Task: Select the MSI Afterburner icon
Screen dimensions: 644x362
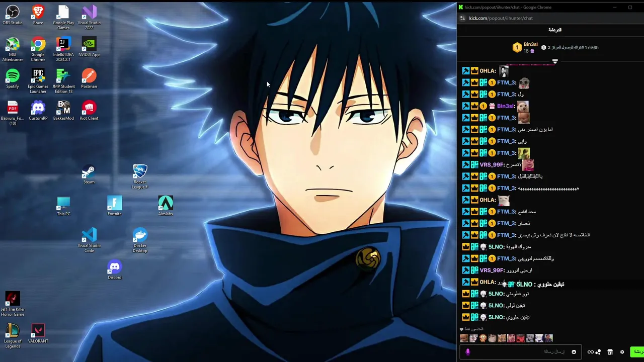Action: (x=13, y=49)
